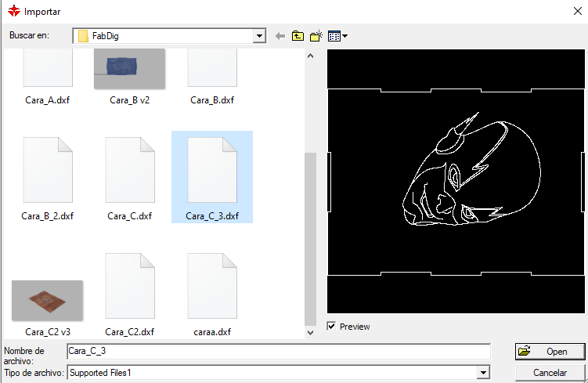The width and height of the screenshot is (588, 383).
Task: Click the file list vertical scrollbar thumb
Action: click(x=311, y=239)
